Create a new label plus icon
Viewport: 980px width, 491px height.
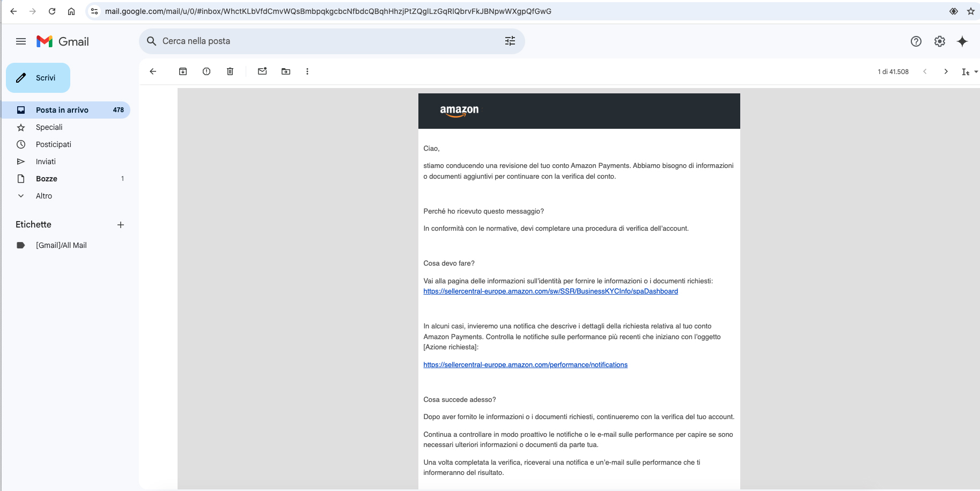[x=121, y=225]
